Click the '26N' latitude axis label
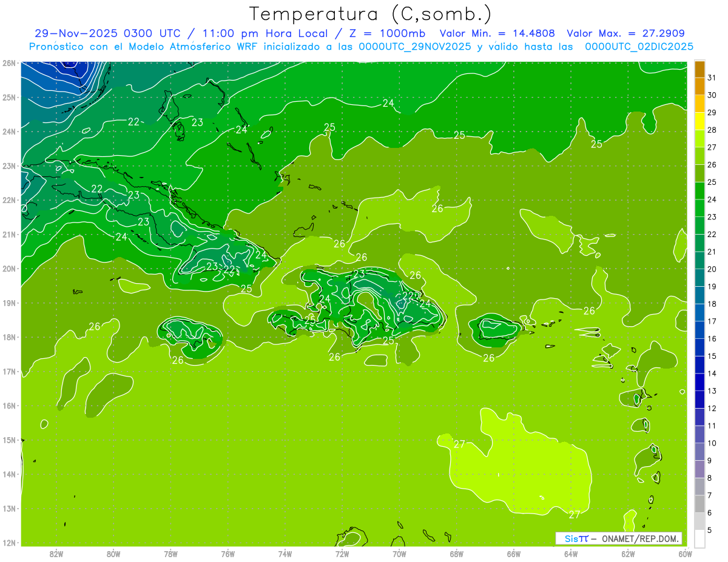 pos(9,63)
